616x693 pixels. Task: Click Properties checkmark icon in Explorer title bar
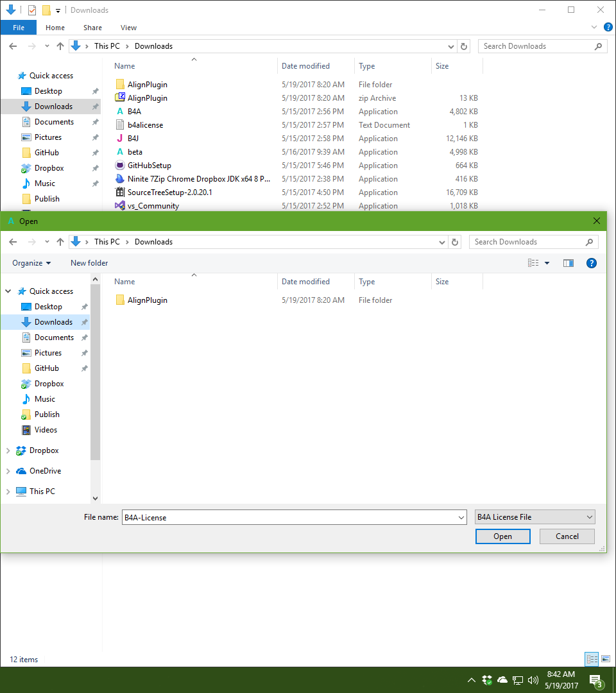(32, 10)
